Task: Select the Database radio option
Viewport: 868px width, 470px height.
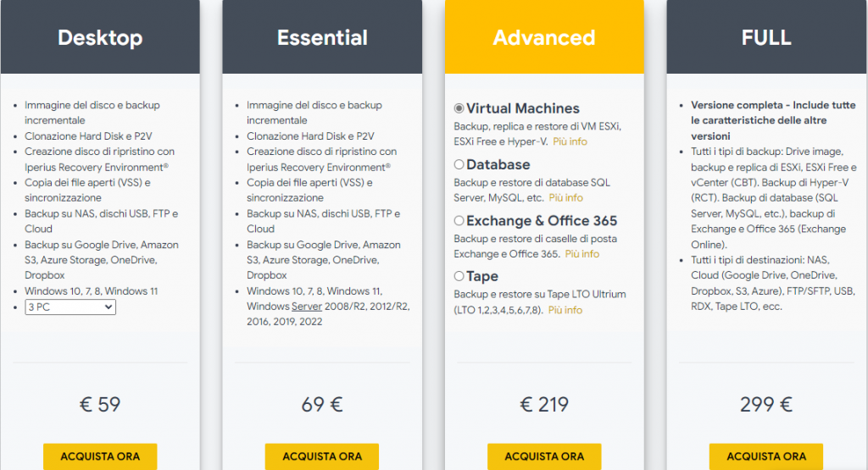Action: pos(459,164)
